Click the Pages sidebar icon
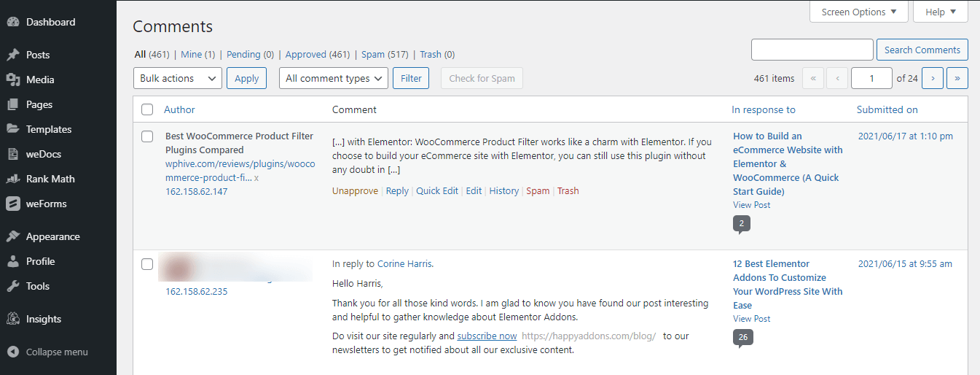 click(12, 104)
